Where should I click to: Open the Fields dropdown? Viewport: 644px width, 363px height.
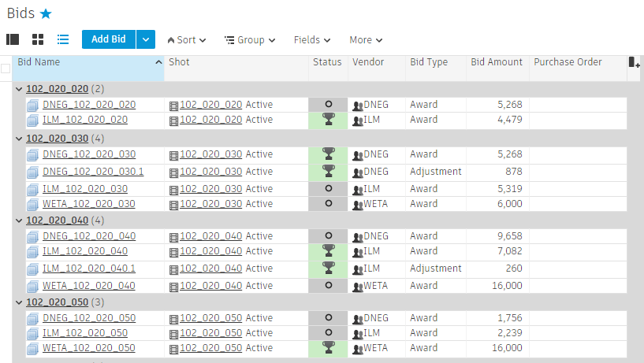311,40
